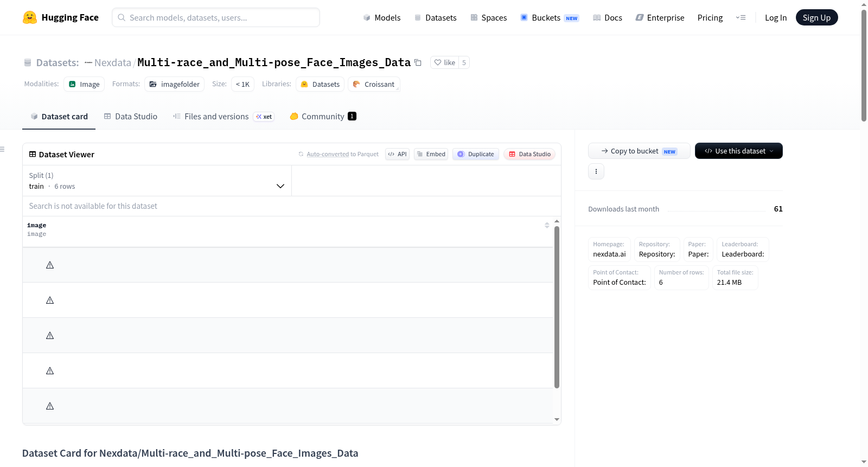The image size is (868, 467).
Task: Click the API button in Dataset Viewer
Action: click(397, 154)
